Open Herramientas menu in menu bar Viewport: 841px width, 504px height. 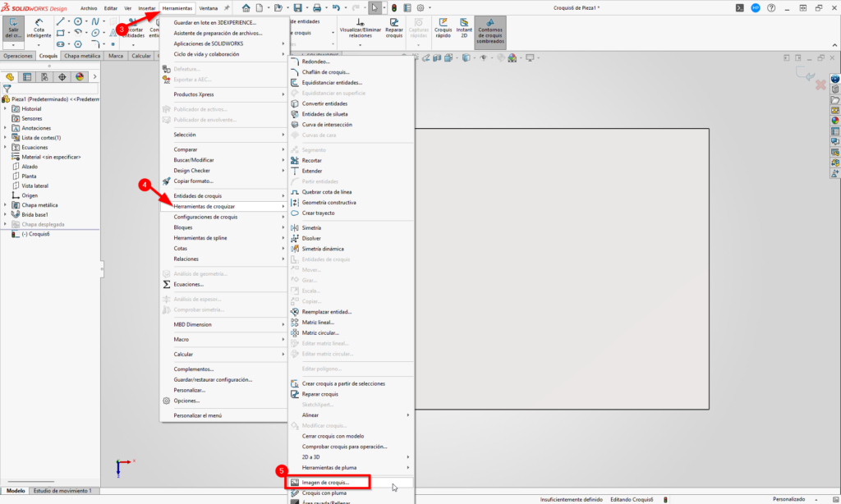[177, 8]
